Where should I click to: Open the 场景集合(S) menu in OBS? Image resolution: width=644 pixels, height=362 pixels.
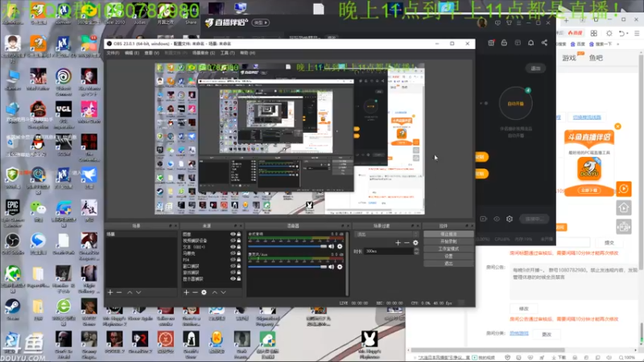tap(204, 53)
